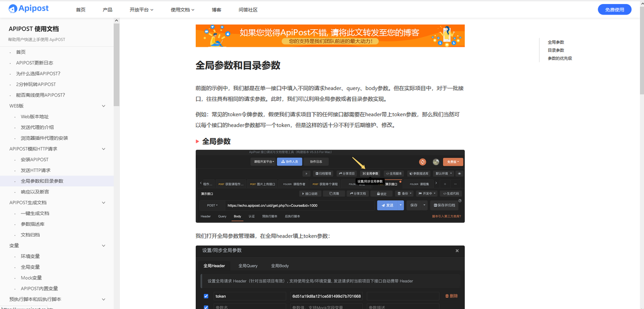644x309 pixels.
Task: Select the 全局脚本 code icon
Action: pos(387,174)
